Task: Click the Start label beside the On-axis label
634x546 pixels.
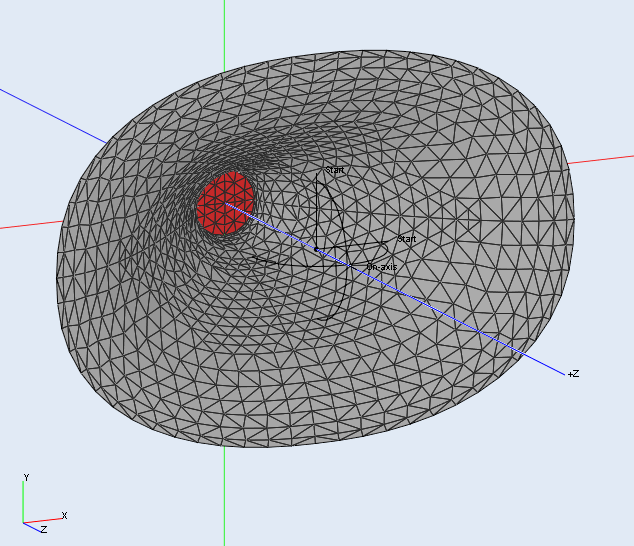Action: tap(407, 239)
